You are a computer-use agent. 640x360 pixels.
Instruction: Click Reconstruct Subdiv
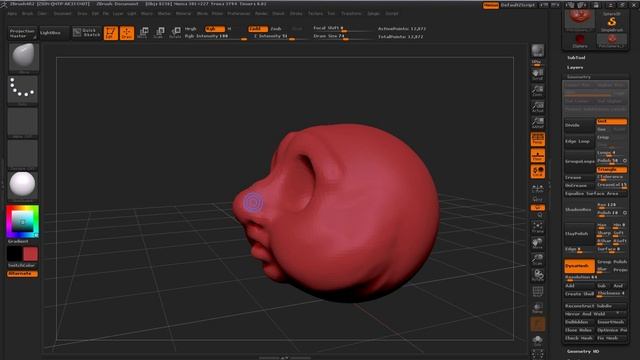click(596, 306)
